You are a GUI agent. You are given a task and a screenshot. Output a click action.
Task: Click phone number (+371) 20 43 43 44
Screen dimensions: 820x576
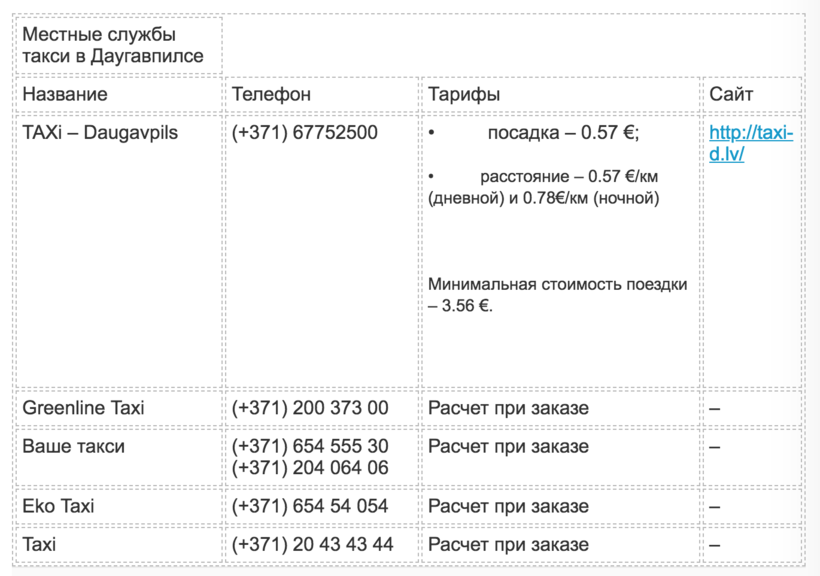point(312,545)
